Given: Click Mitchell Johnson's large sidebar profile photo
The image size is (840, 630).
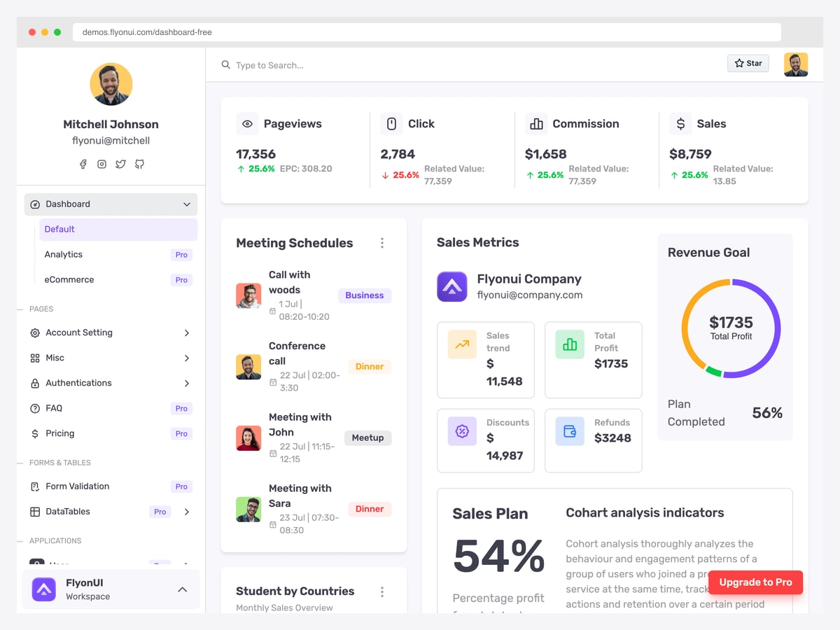Looking at the screenshot, I should tap(111, 84).
